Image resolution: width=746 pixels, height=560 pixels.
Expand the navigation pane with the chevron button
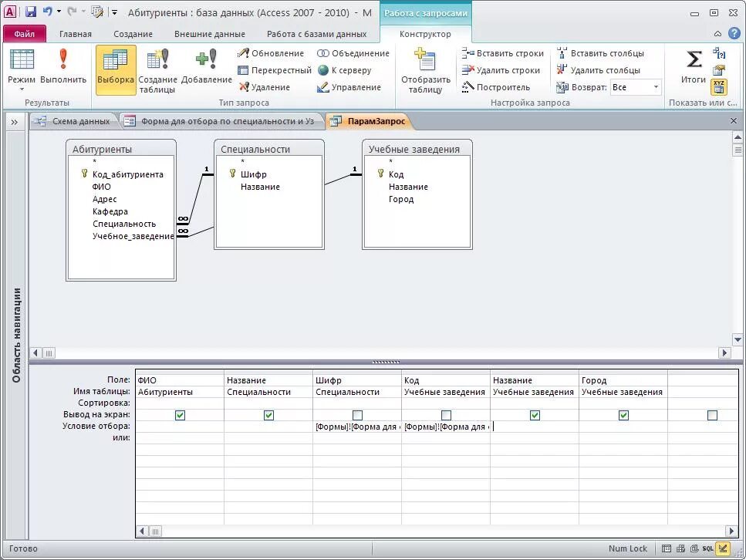[x=15, y=123]
